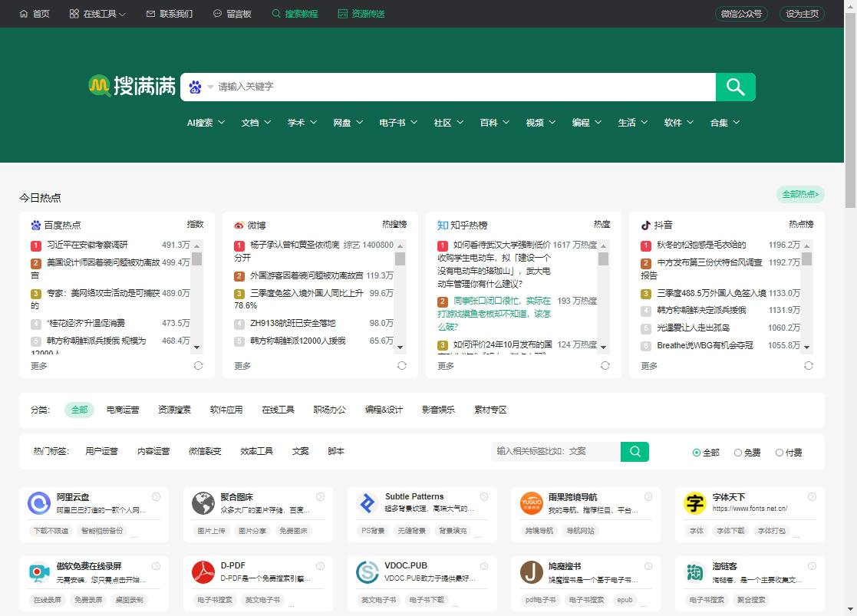Click the 留言板 nav link

coord(232,14)
